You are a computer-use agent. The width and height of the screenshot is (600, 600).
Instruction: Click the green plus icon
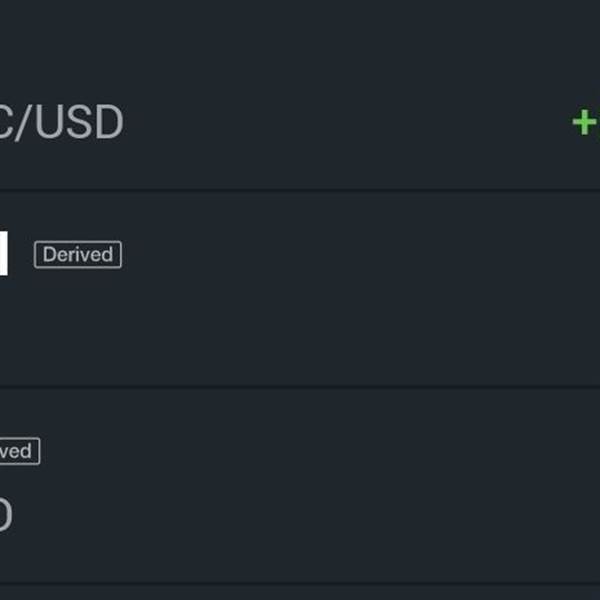point(585,122)
